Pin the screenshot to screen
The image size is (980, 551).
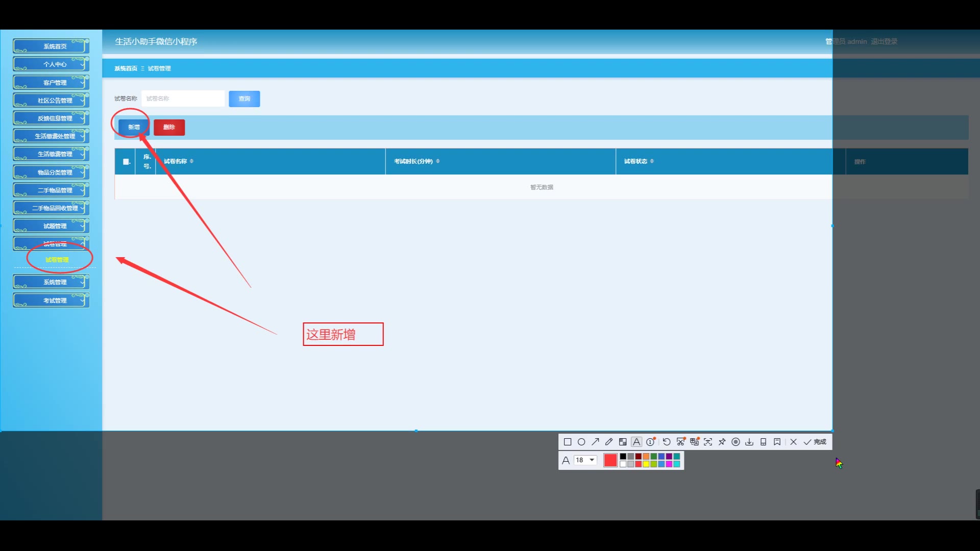[x=722, y=442]
